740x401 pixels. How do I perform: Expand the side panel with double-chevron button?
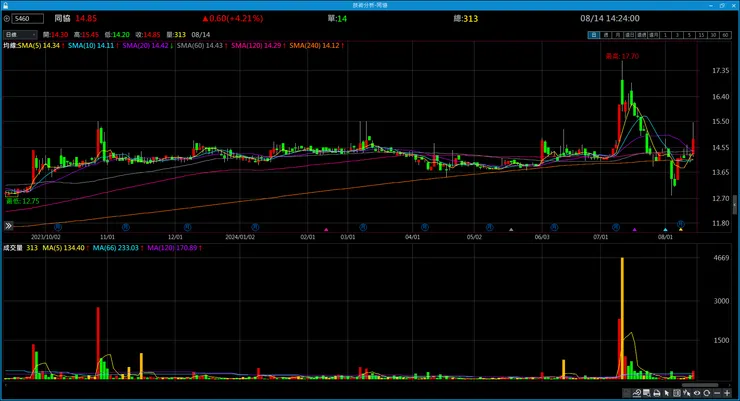coord(8,226)
